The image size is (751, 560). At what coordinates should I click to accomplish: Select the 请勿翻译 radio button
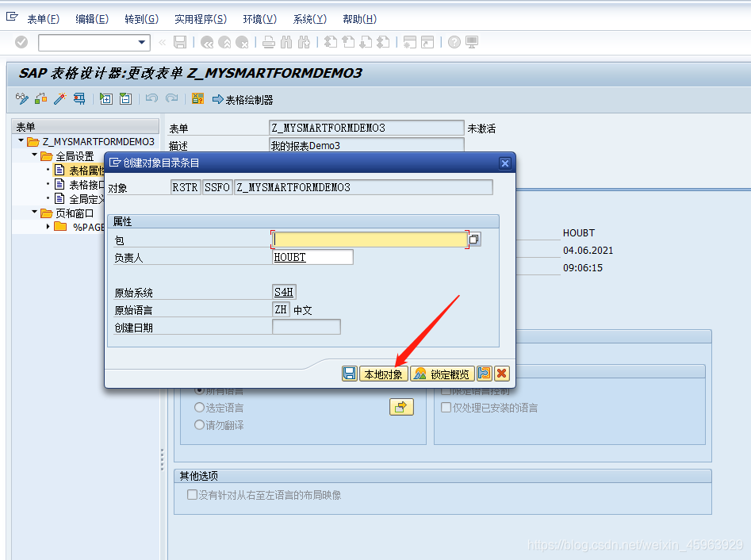point(199,425)
